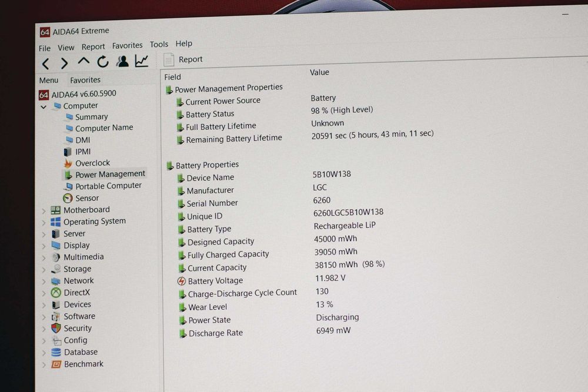
Task: Click the Storage drive icon
Action: coord(56,269)
